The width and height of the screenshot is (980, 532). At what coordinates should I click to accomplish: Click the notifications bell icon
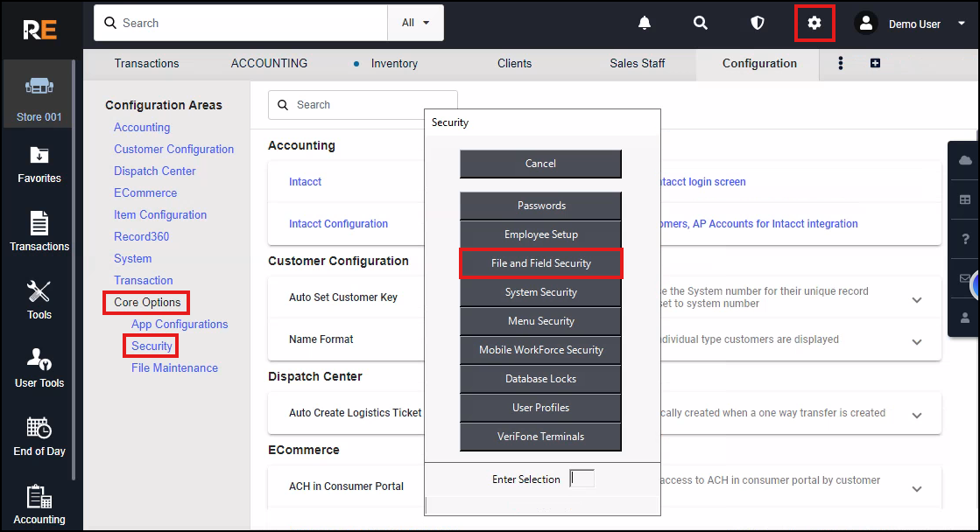[645, 24]
